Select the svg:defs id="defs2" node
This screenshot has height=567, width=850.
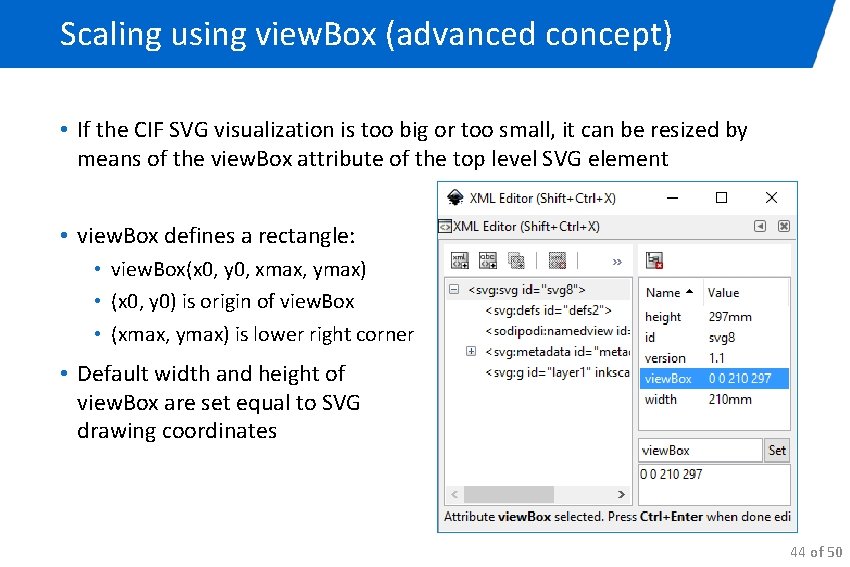[549, 311]
